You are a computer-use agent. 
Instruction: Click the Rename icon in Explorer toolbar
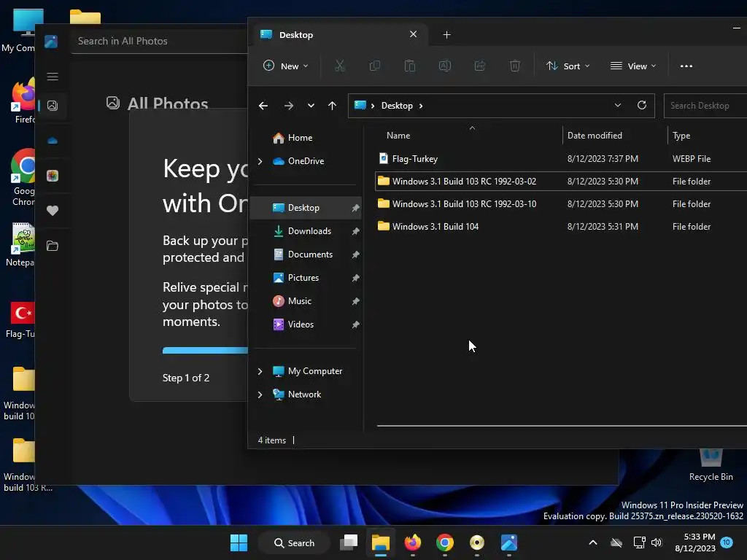[x=444, y=66]
